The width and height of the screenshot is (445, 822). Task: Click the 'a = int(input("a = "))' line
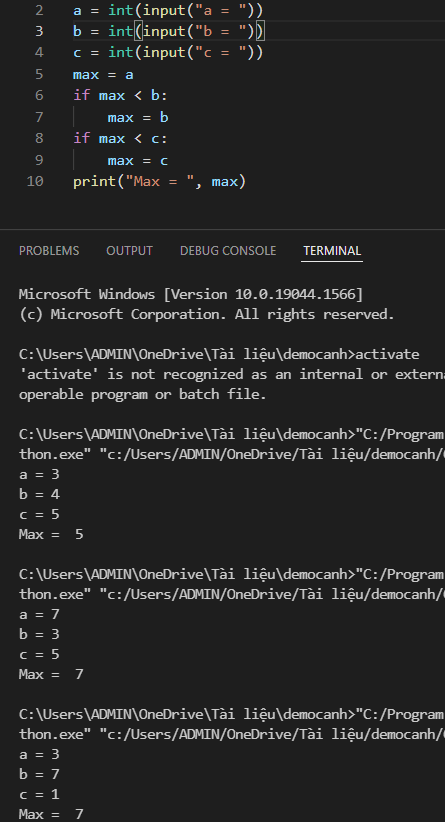[168, 9]
